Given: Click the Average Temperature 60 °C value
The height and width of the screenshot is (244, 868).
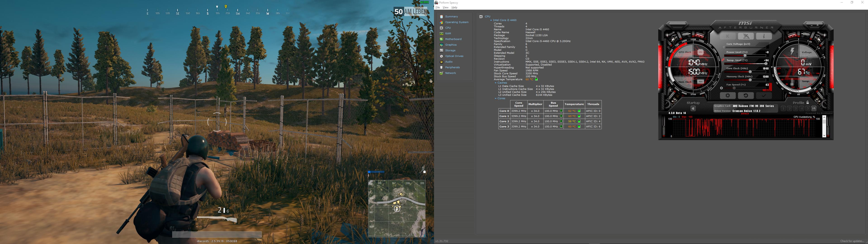Looking at the screenshot, I should (529, 80).
